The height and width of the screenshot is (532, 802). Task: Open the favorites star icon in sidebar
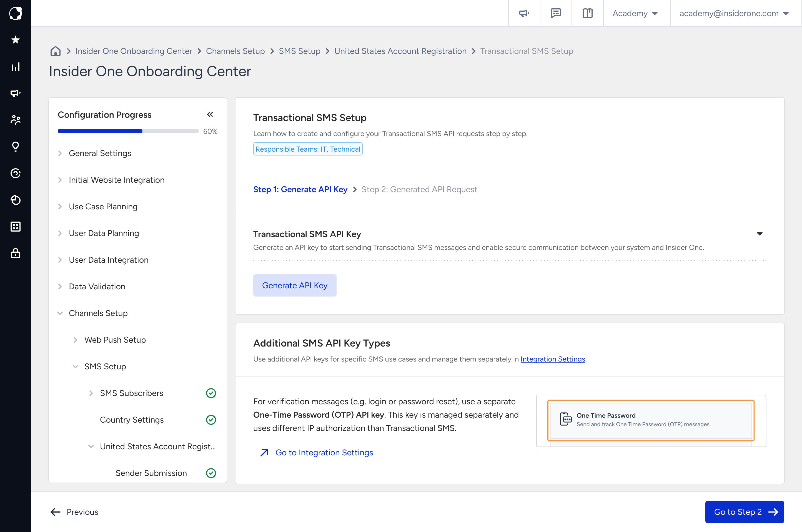(15, 40)
